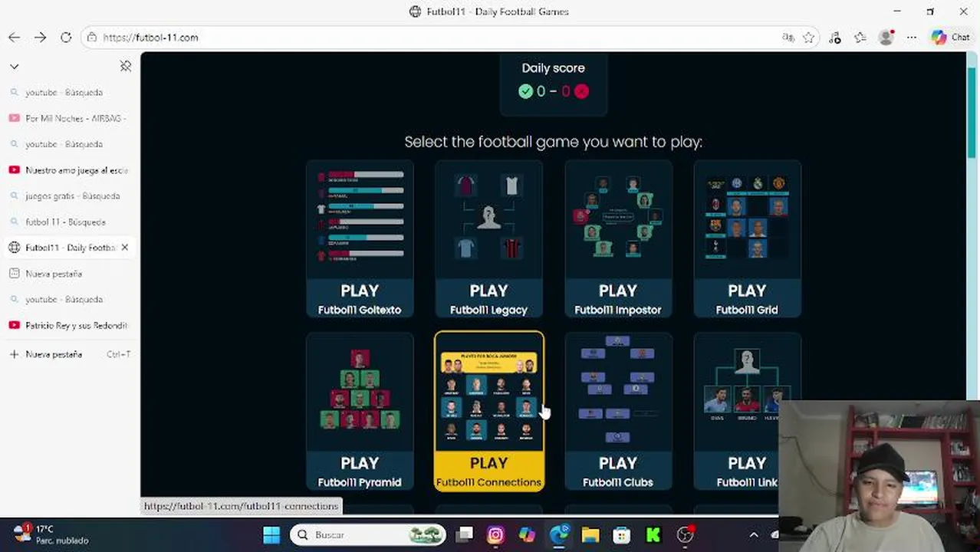
Task: Open Microsoft Edge taskbar icon
Action: 559,534
